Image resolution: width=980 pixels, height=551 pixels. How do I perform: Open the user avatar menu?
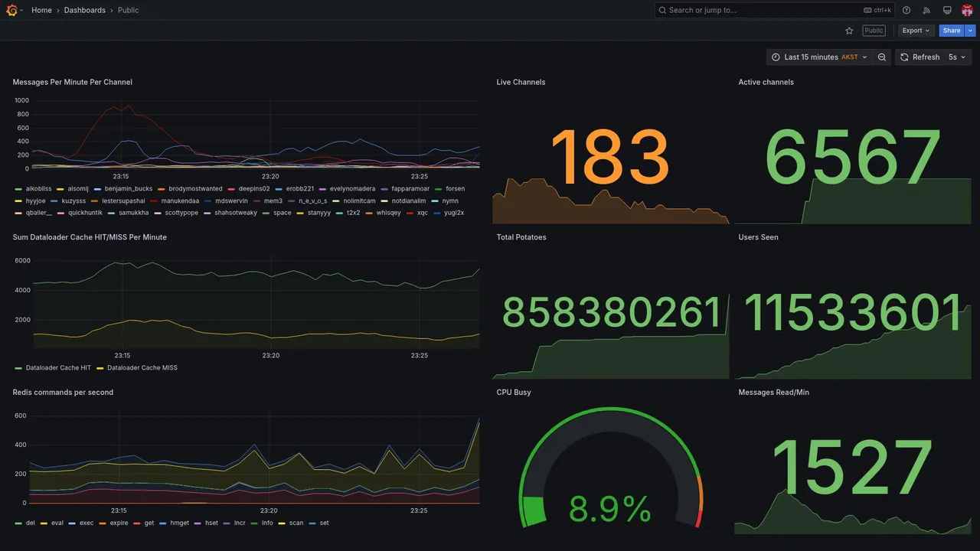point(967,10)
